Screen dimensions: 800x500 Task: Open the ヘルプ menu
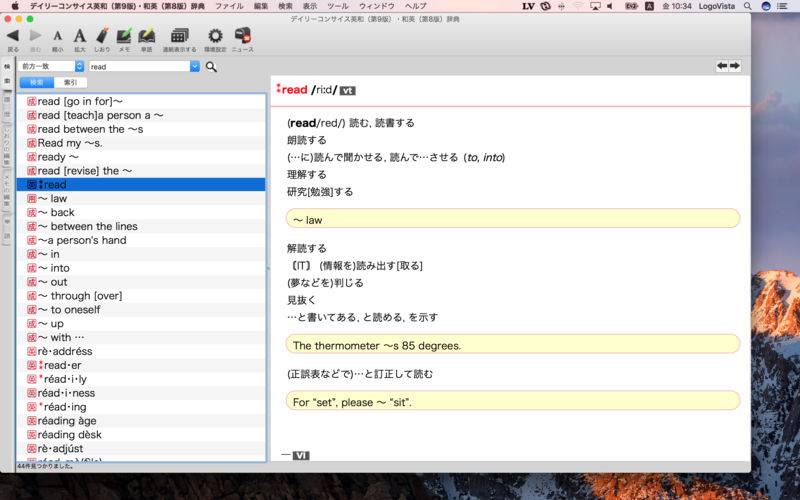click(416, 6)
